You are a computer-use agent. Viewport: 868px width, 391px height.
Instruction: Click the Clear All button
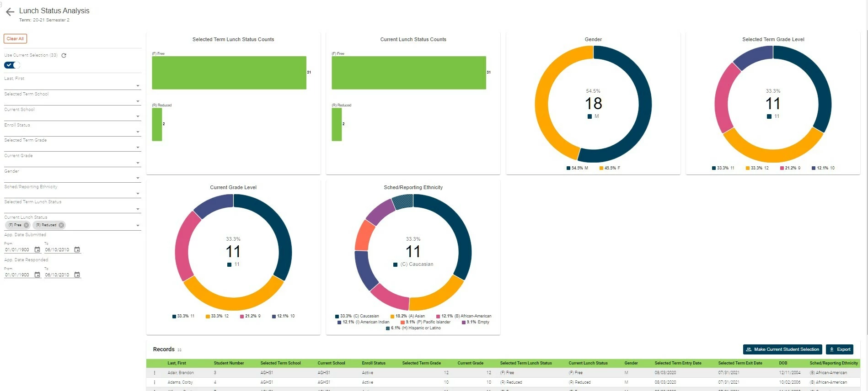pyautogui.click(x=15, y=39)
